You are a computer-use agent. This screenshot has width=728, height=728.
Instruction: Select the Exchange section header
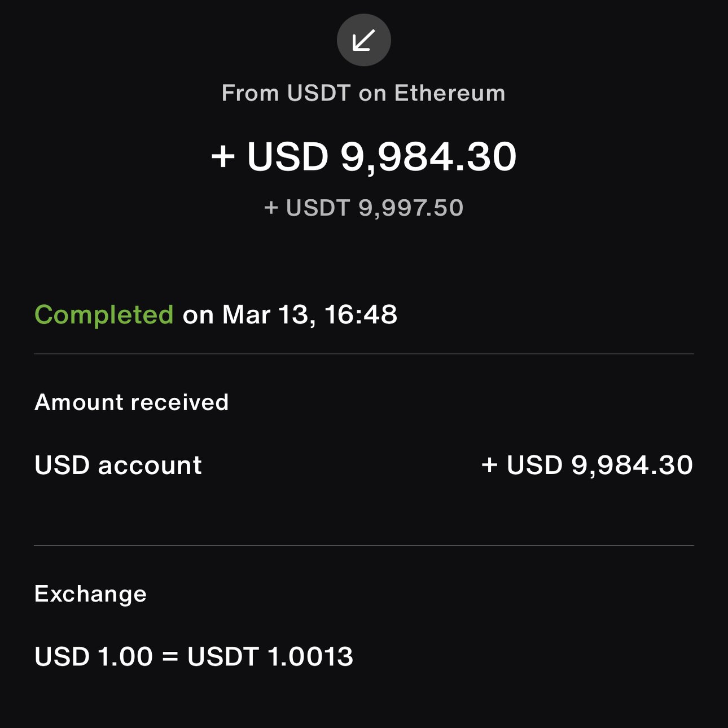[x=90, y=594]
